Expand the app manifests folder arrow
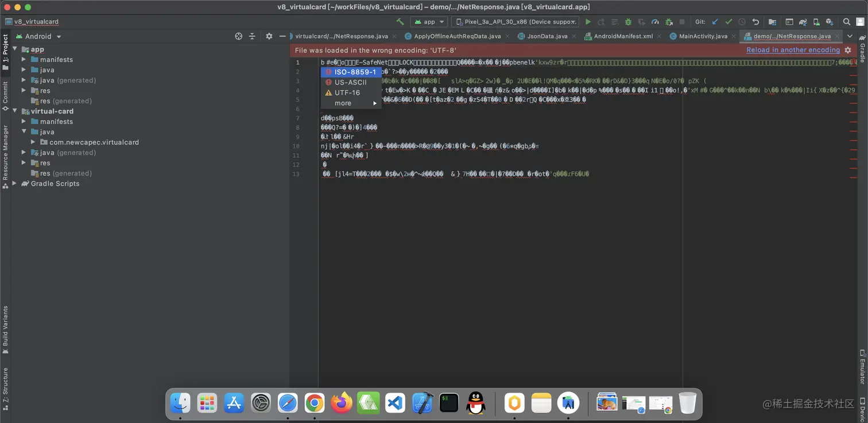 pos(24,60)
